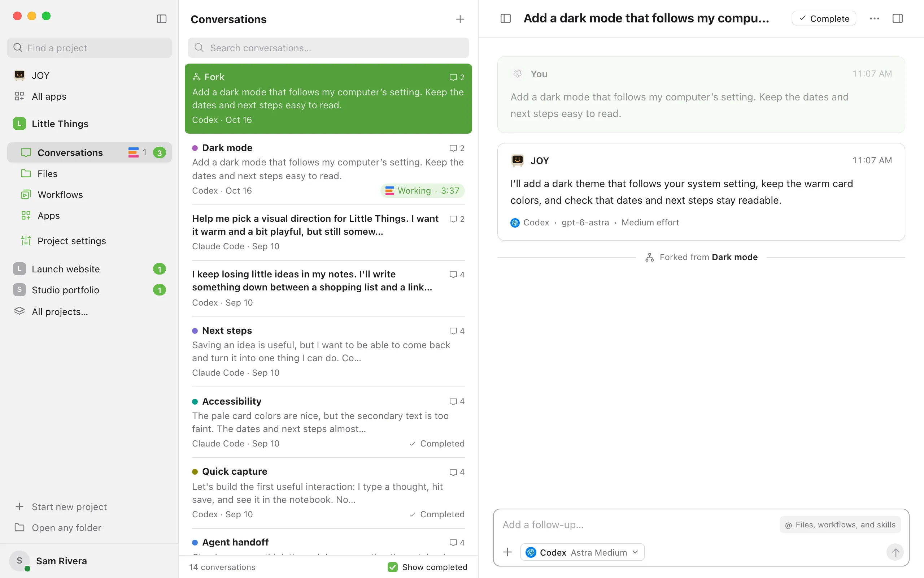Click the running agents indicator beside Conversations
This screenshot has height=578, width=924.
tap(137, 152)
